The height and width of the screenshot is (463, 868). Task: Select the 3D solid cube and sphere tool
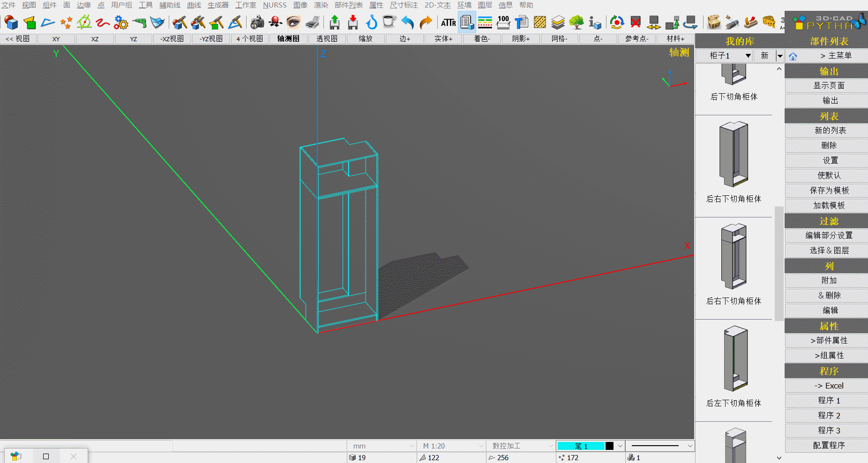[x=11, y=22]
